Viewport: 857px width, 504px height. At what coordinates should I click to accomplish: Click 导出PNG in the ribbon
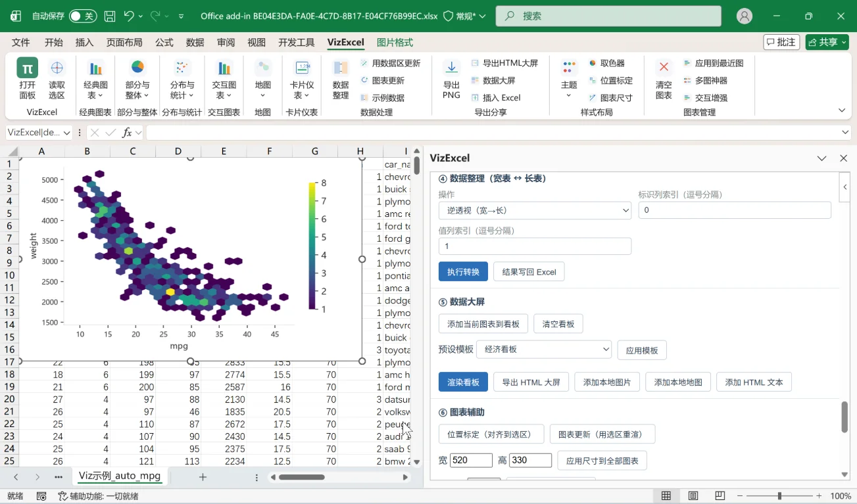point(451,78)
